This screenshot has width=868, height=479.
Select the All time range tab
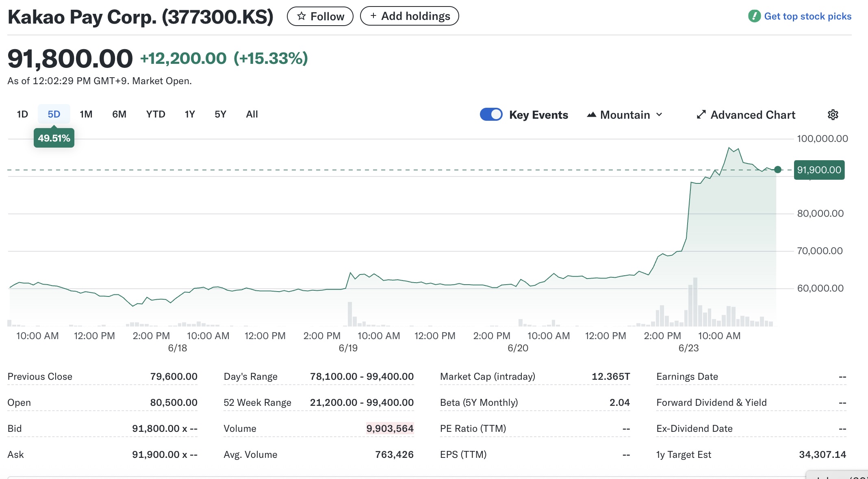[x=252, y=114]
